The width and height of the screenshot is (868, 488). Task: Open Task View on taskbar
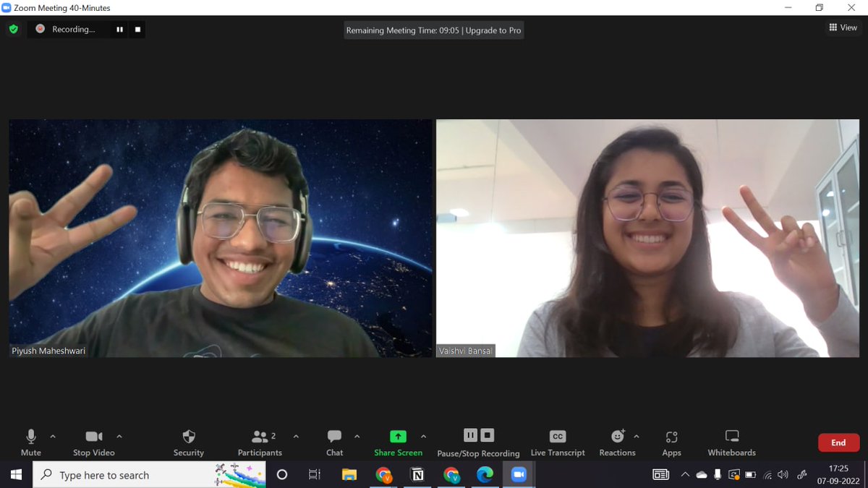click(x=315, y=475)
